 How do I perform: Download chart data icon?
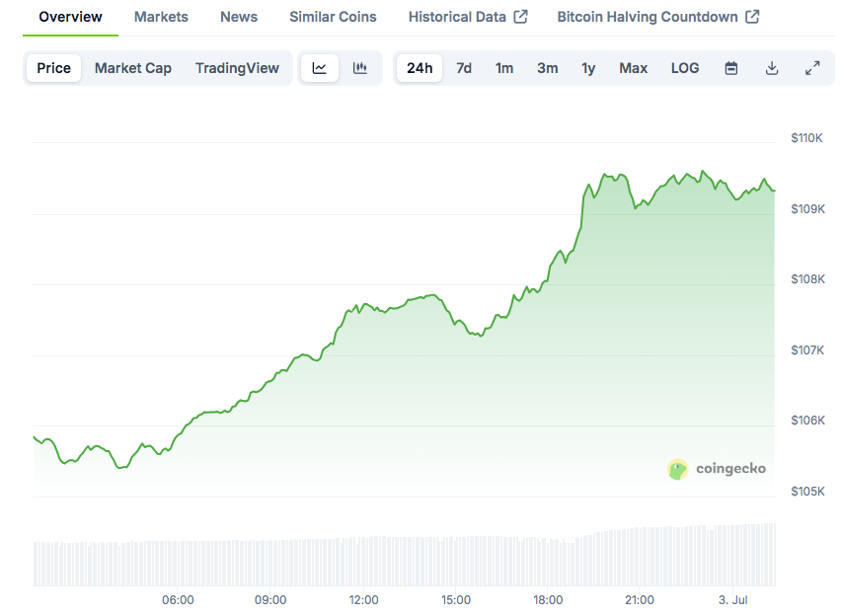(x=772, y=68)
